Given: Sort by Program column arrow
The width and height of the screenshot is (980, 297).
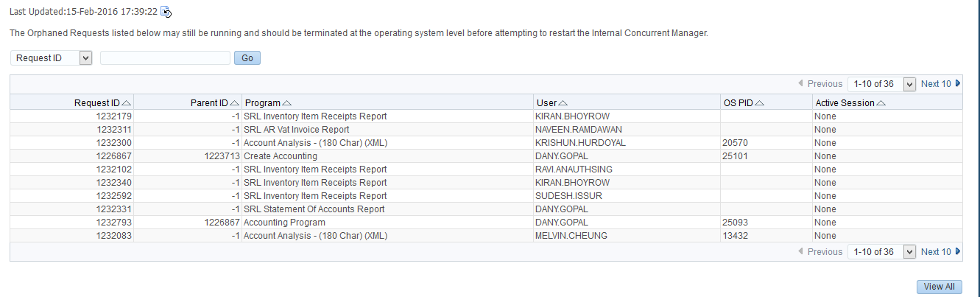Looking at the screenshot, I should click(x=287, y=103).
